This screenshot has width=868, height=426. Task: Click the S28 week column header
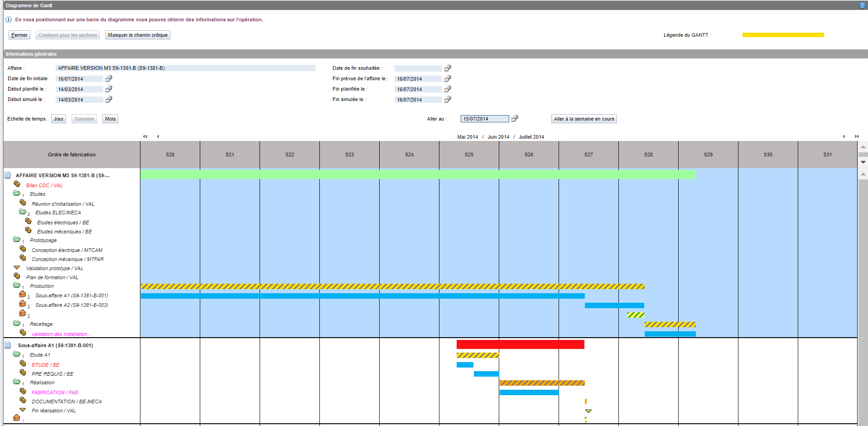[x=648, y=155]
